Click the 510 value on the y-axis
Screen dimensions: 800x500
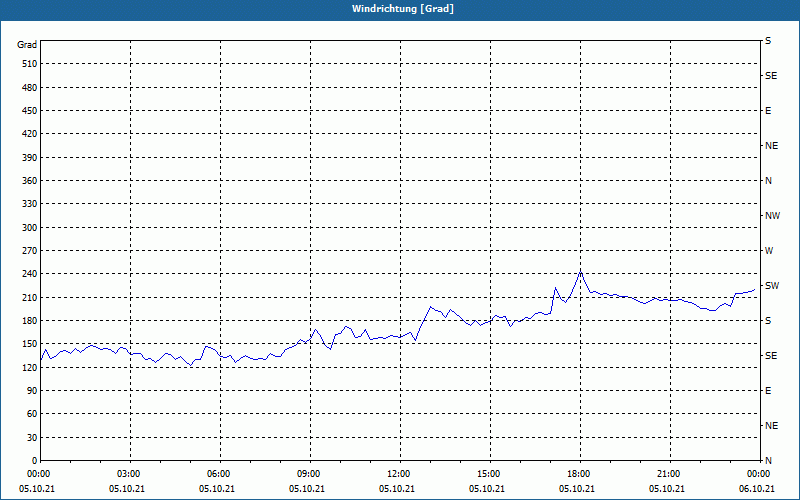[30, 64]
